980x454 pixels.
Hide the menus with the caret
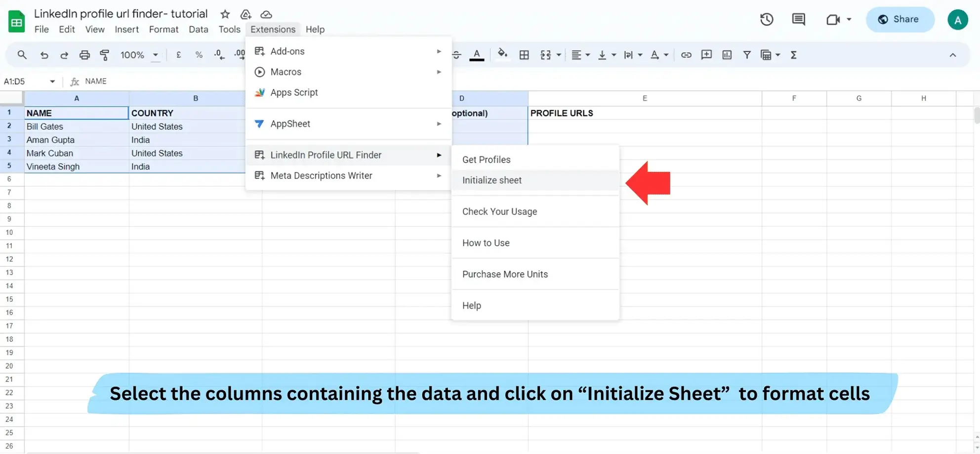point(953,55)
